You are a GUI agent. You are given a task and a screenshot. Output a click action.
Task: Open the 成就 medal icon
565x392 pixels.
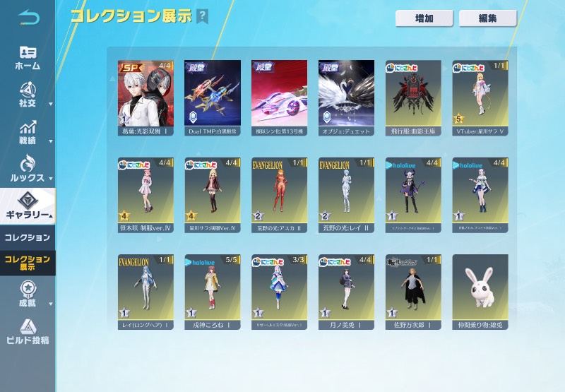pos(28,290)
